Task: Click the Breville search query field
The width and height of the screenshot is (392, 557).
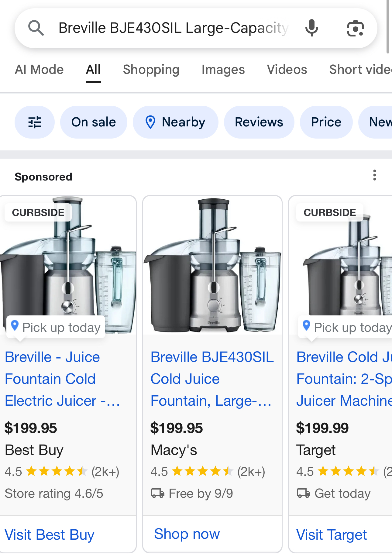Action: coord(173,28)
